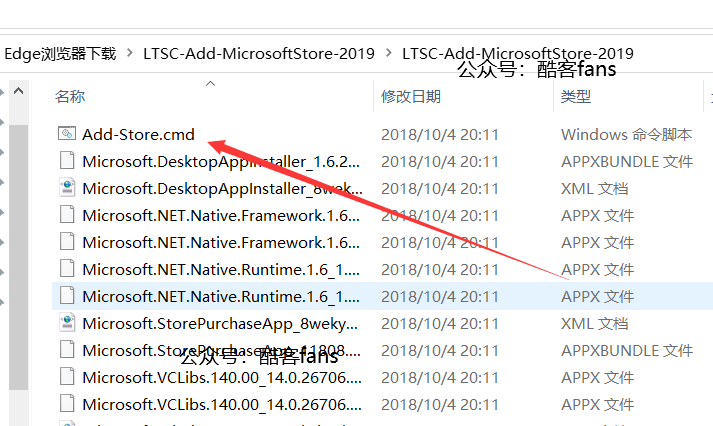Click the date cell in the Add-Store.cmd row
The height and width of the screenshot is (426, 713).
(440, 135)
